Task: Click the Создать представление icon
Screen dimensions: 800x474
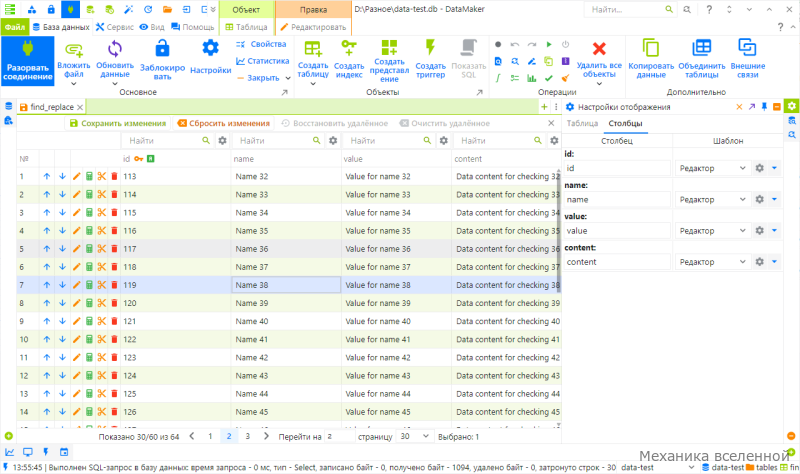Action: [389, 47]
